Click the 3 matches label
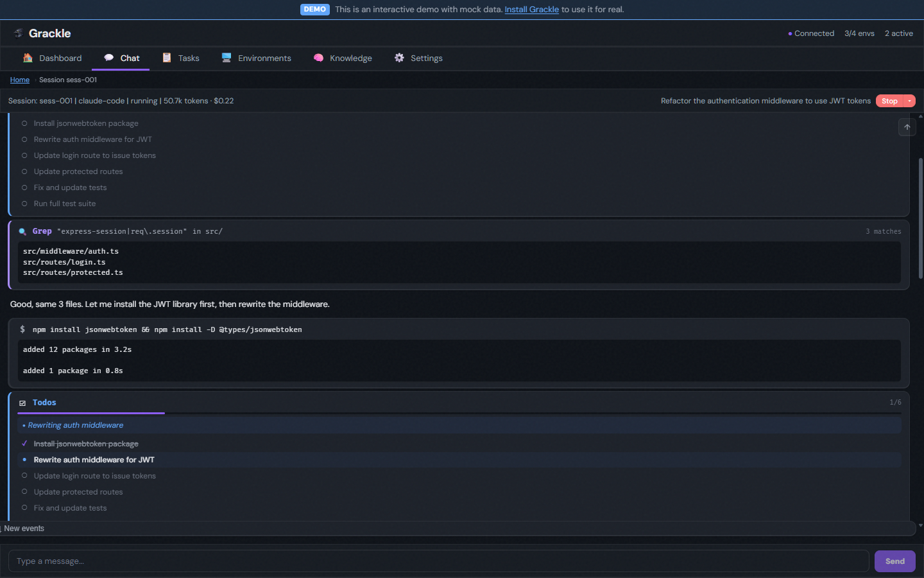Image resolution: width=924 pixels, height=578 pixels. [x=884, y=231]
